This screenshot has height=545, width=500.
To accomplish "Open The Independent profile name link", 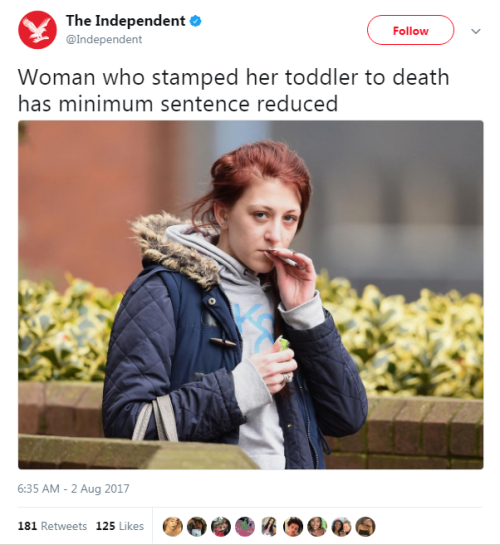I will 125,21.
